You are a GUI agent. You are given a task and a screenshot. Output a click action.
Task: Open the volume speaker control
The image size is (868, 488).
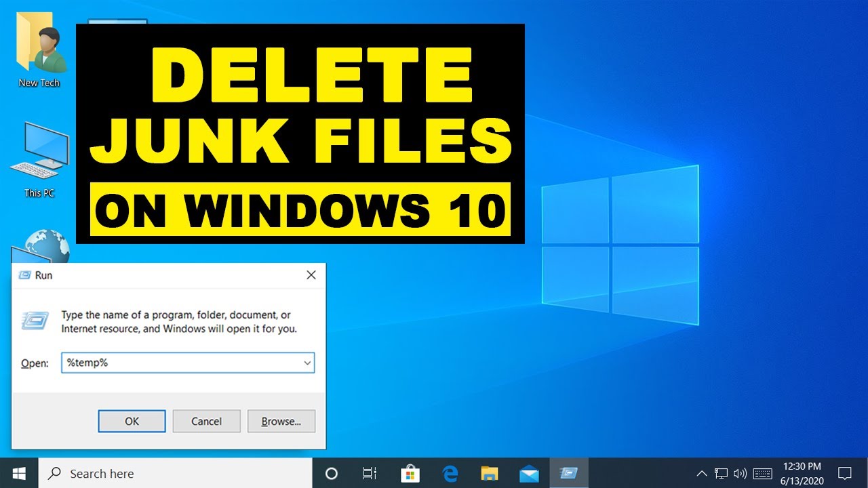tap(740, 473)
